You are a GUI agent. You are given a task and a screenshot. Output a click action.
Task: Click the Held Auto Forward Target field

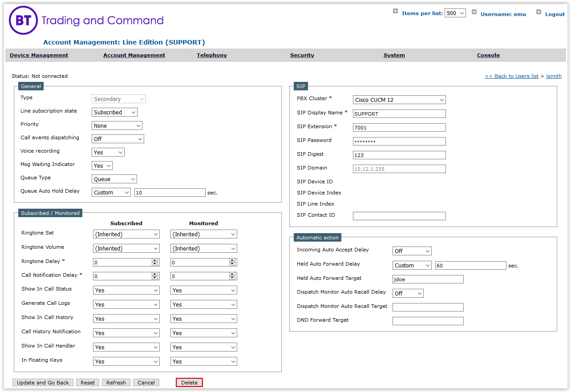[428, 279]
